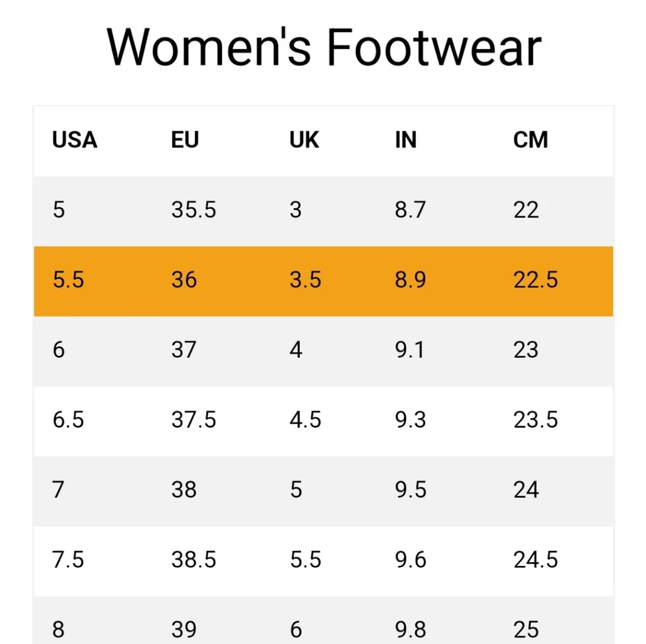The width and height of the screenshot is (646, 644).
Task: Click the 9.5 inches value
Action: point(410,490)
